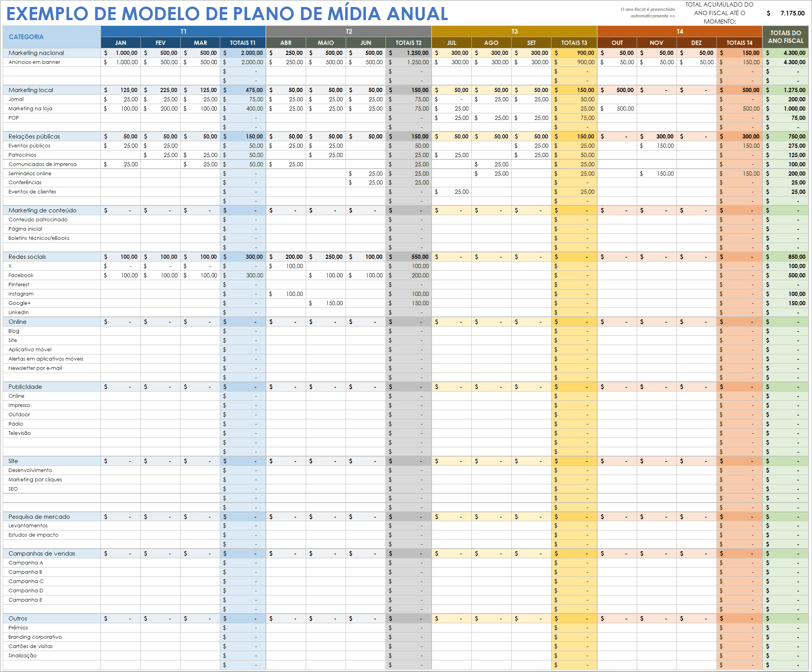Click the TOTAIS T1 column header

pyautogui.click(x=243, y=43)
